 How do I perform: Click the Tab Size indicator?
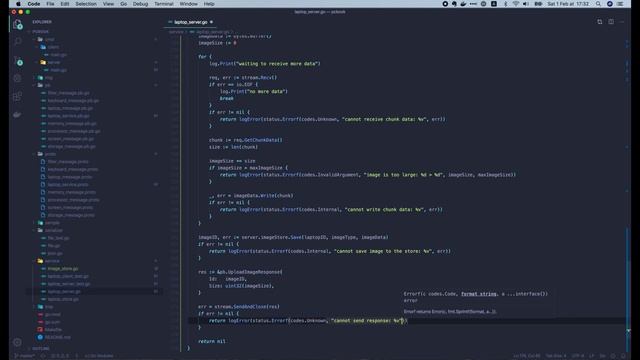[556, 356]
